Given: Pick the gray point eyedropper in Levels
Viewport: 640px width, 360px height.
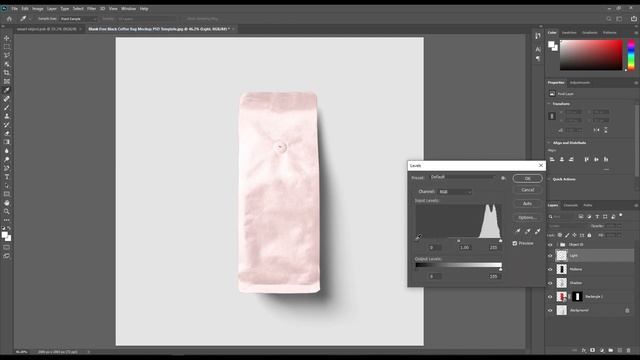Looking at the screenshot, I should coord(527,231).
